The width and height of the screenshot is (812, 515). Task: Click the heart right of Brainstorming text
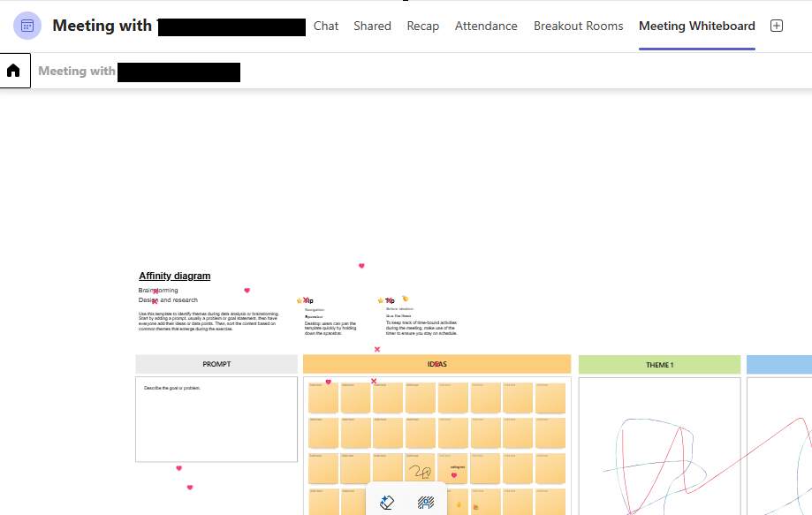[247, 291]
